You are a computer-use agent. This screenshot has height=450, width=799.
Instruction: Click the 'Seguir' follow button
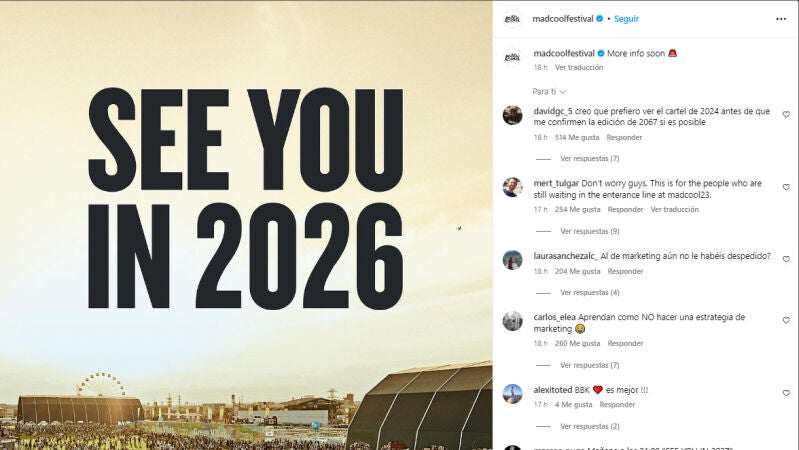[626, 18]
